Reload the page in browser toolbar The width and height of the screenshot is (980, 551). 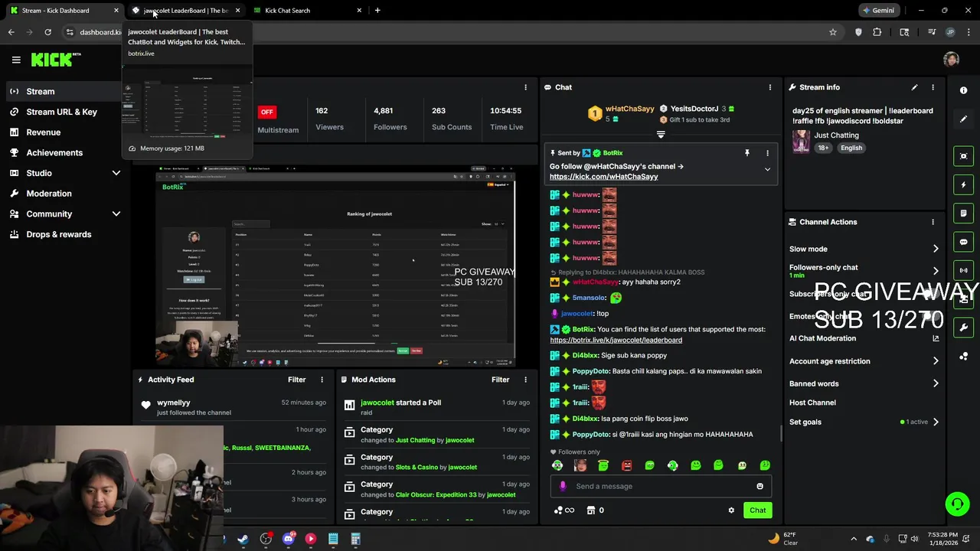[x=47, y=32]
